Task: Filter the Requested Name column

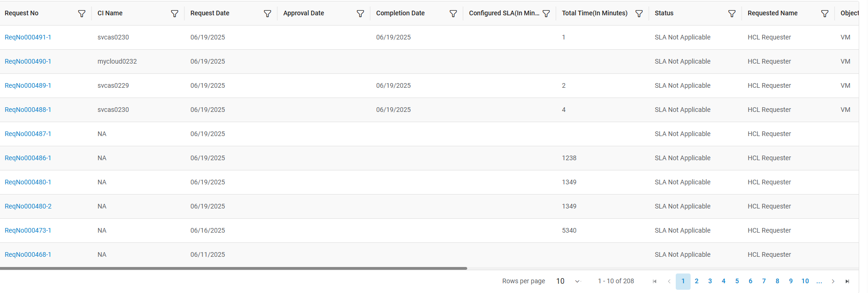Action: click(x=825, y=13)
